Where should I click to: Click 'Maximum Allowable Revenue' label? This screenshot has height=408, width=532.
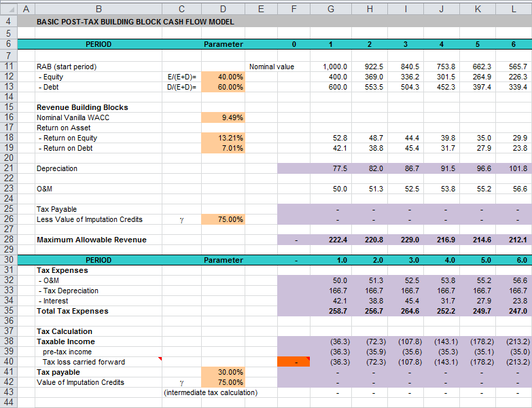[92, 240]
